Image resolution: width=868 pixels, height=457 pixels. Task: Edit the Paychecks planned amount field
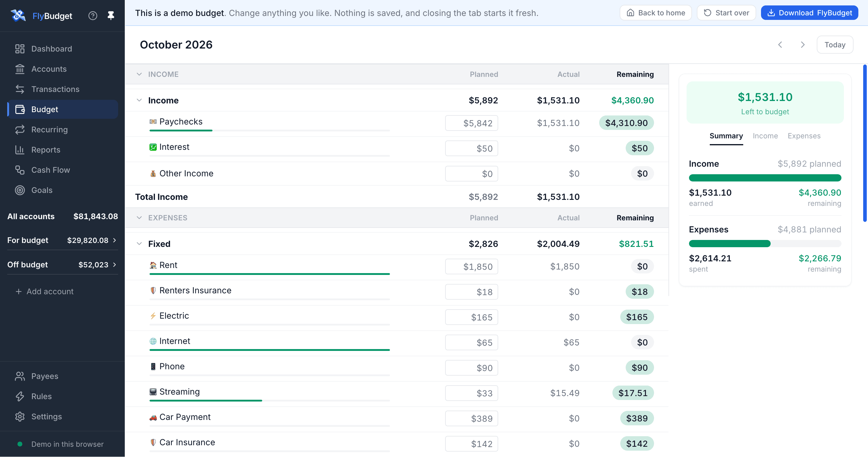[x=471, y=123]
